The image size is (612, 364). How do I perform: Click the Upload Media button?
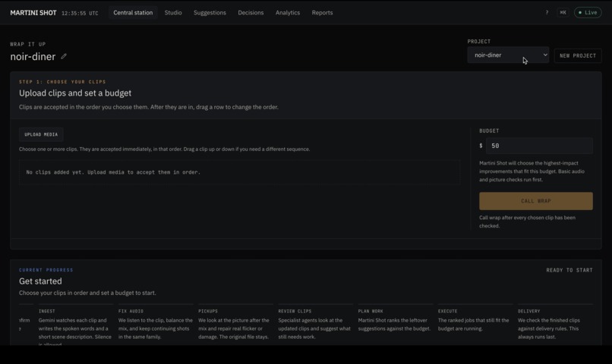point(41,134)
